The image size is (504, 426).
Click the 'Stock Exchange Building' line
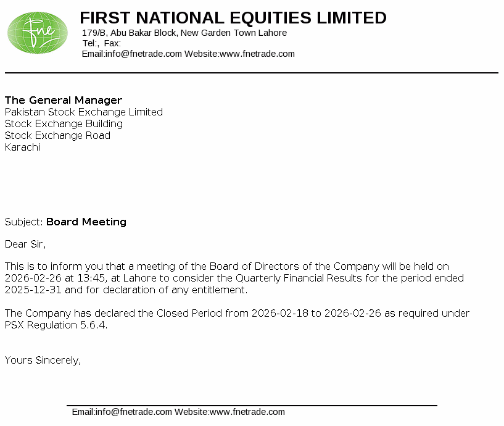(64, 123)
